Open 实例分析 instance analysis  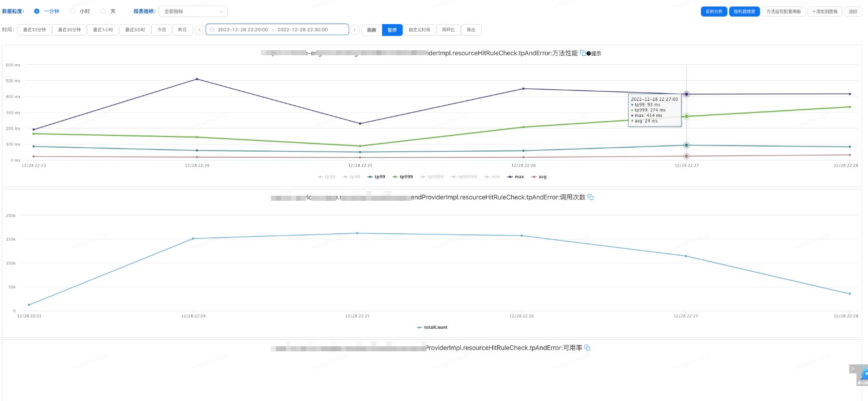point(714,11)
